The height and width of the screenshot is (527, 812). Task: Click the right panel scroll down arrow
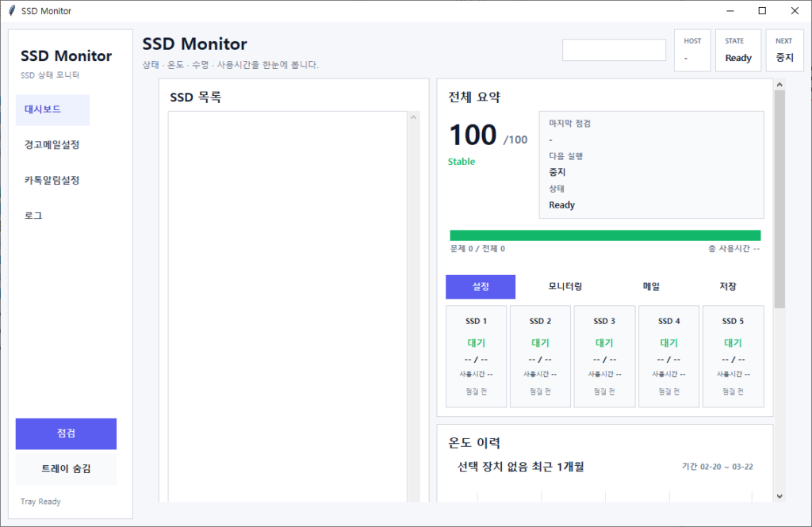pyautogui.click(x=779, y=496)
